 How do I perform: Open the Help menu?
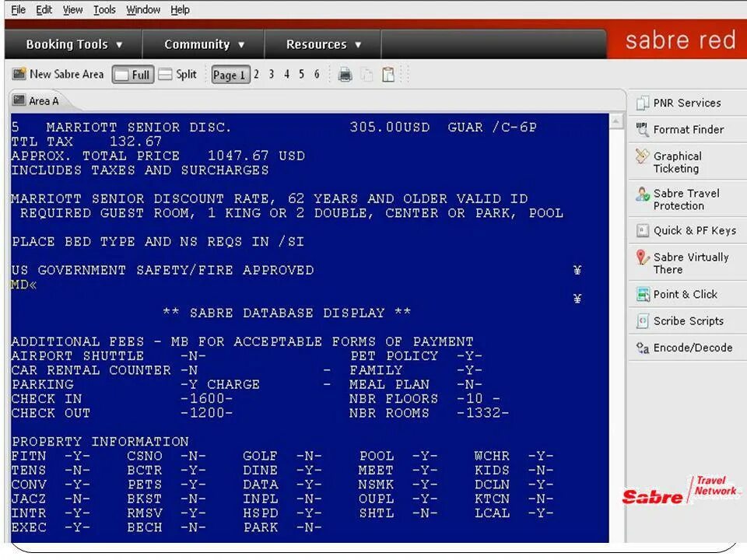click(180, 9)
